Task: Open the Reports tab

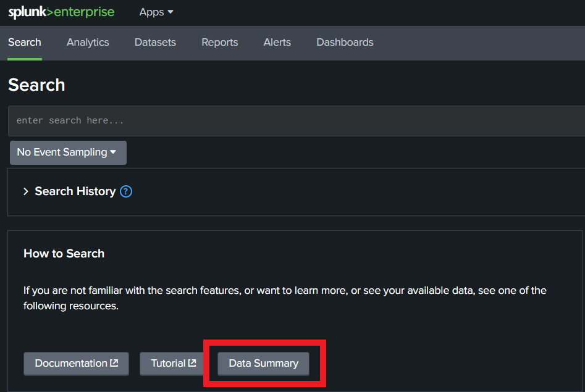Action: pos(220,43)
